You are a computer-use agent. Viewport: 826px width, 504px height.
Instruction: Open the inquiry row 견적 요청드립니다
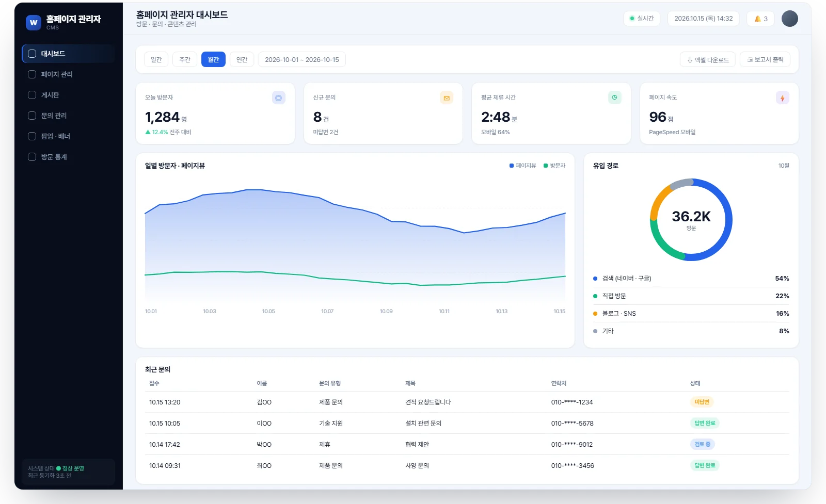(467, 402)
